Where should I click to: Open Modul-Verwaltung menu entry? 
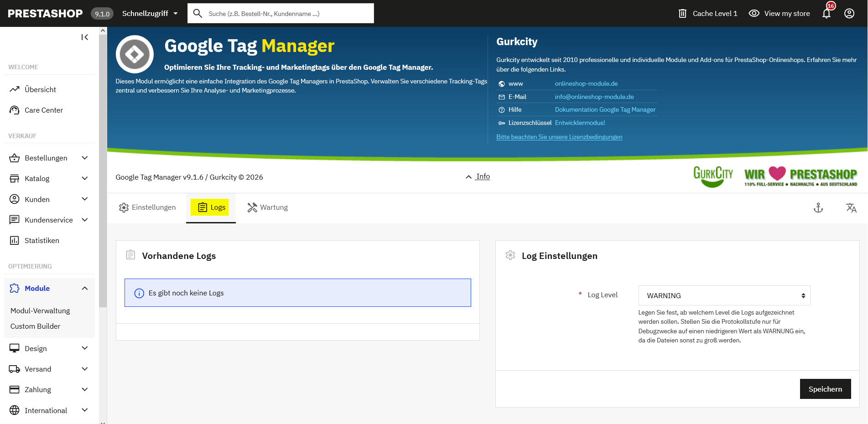pyautogui.click(x=40, y=310)
